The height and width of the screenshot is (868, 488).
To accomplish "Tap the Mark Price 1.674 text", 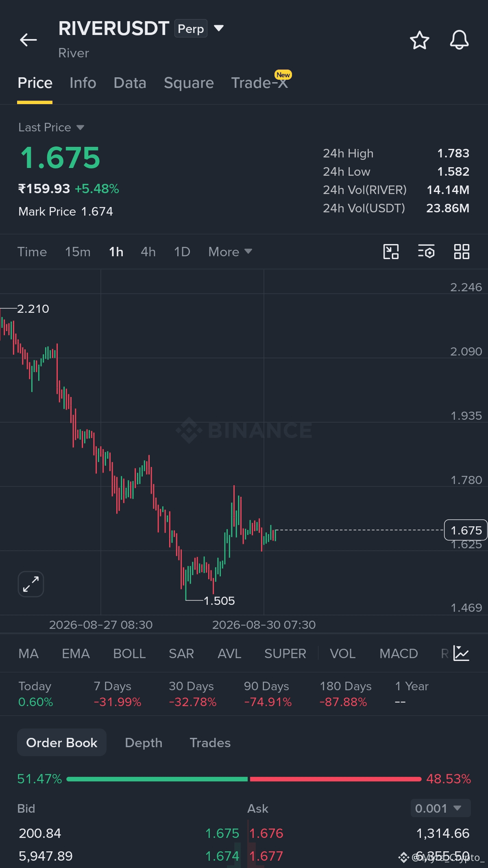I will coord(66,212).
